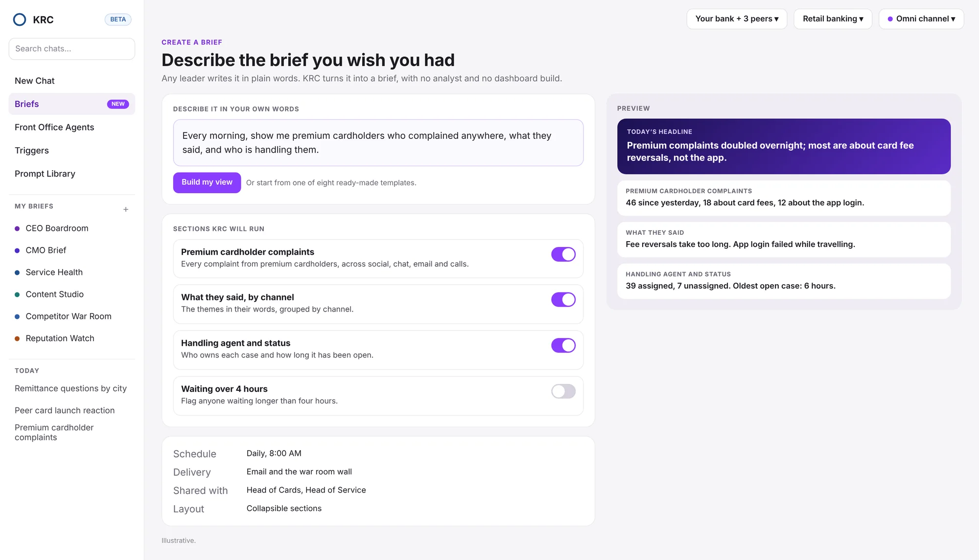Open New Chat in the sidebar
This screenshot has height=560, width=979.
point(72,81)
